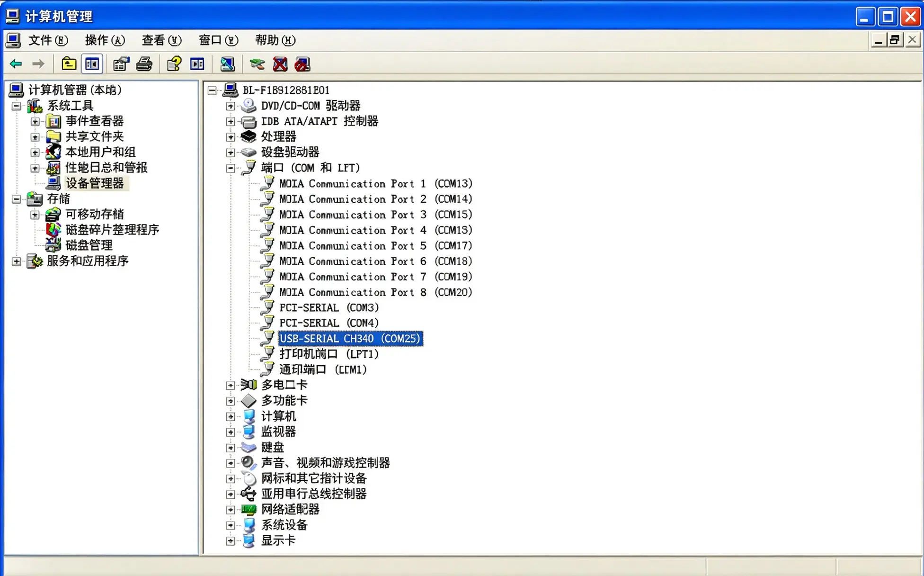
Task: Click the Disable device red X icon
Action: point(280,64)
